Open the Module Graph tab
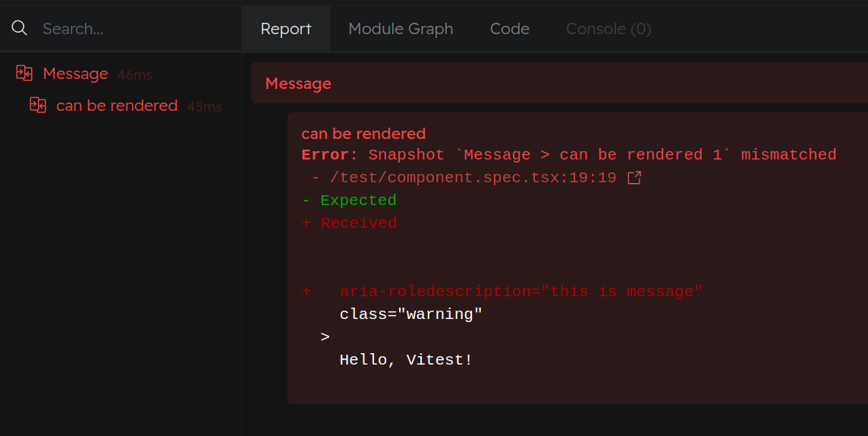This screenshot has width=868, height=436. [x=401, y=29]
